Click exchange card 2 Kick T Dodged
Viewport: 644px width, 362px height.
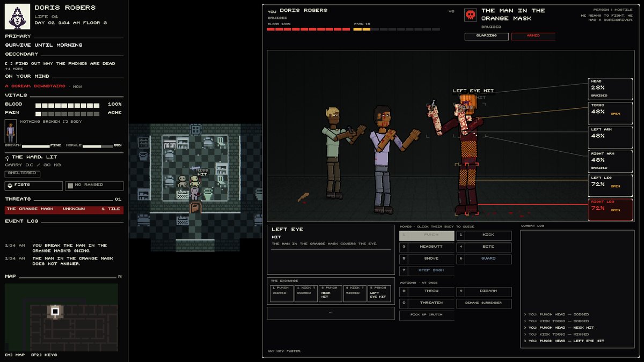pyautogui.click(x=306, y=293)
